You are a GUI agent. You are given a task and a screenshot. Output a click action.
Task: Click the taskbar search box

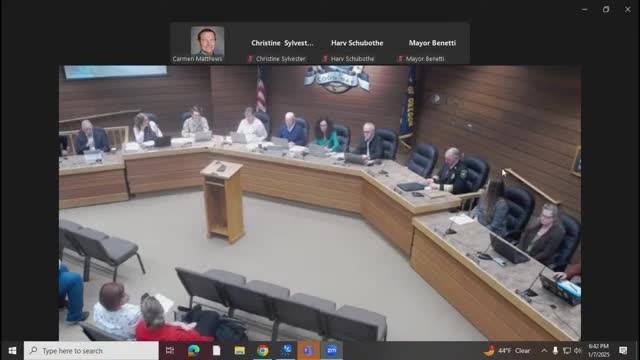pos(91,351)
